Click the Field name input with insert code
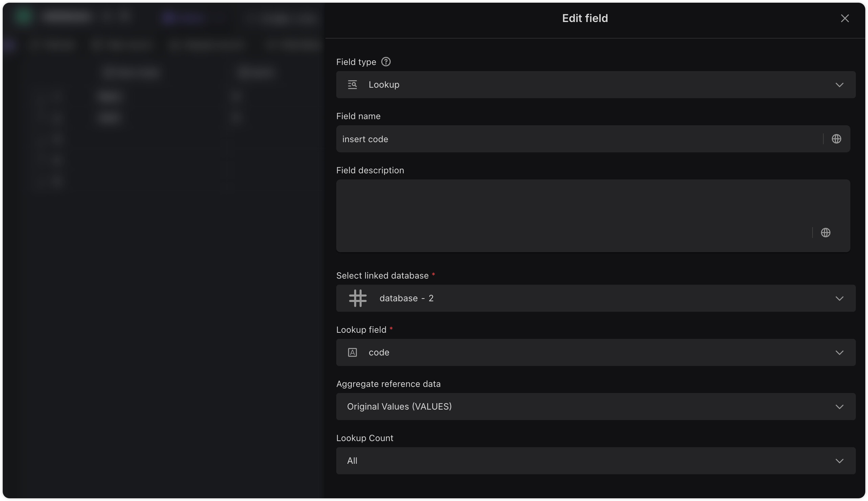Viewport: 868px width, 501px height. point(577,139)
